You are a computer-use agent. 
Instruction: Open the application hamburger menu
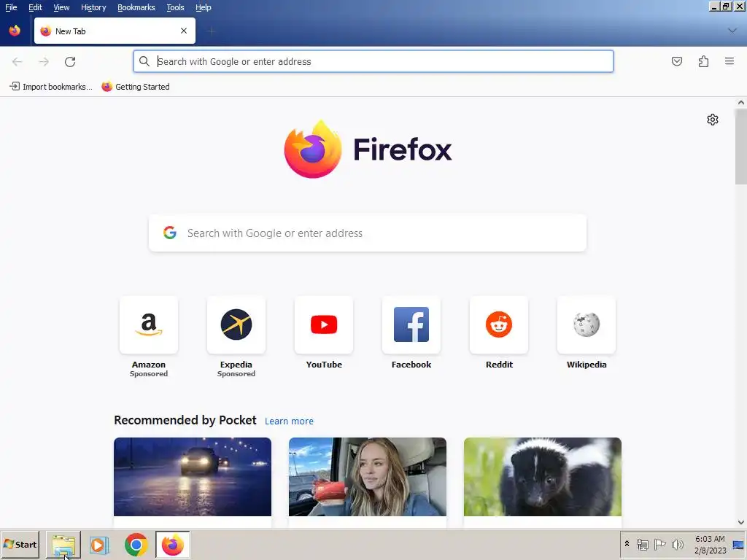[729, 61]
